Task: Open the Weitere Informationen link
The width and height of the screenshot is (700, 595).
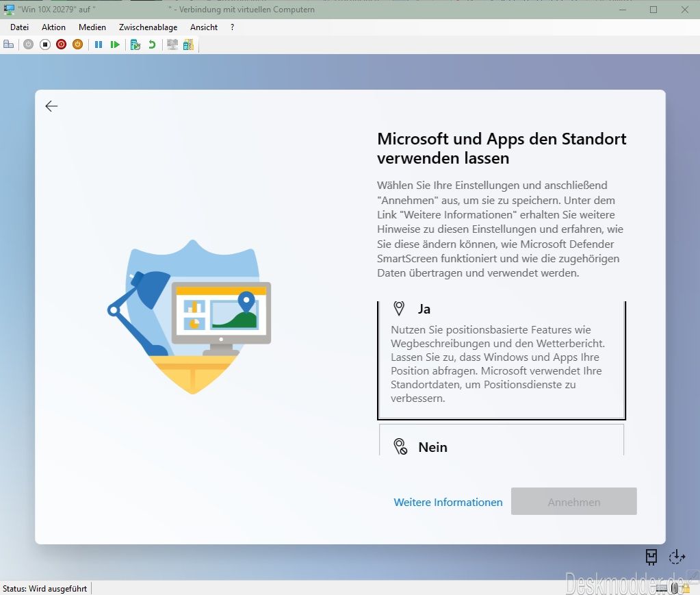Action: coord(448,502)
